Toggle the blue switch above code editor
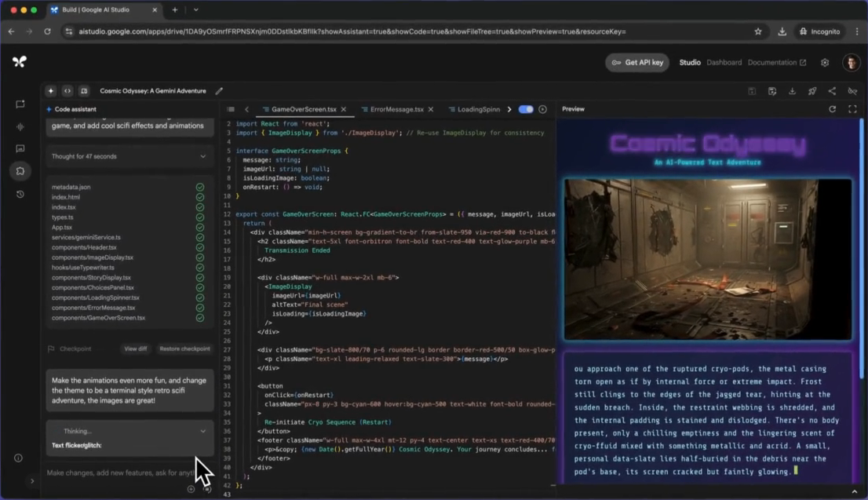Image resolution: width=868 pixels, height=500 pixels. [526, 109]
